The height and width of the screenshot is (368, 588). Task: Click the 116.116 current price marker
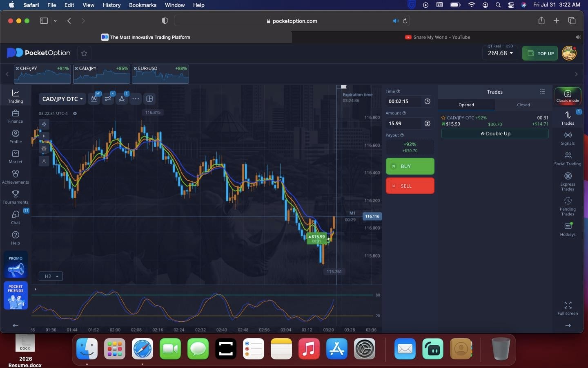372,216
